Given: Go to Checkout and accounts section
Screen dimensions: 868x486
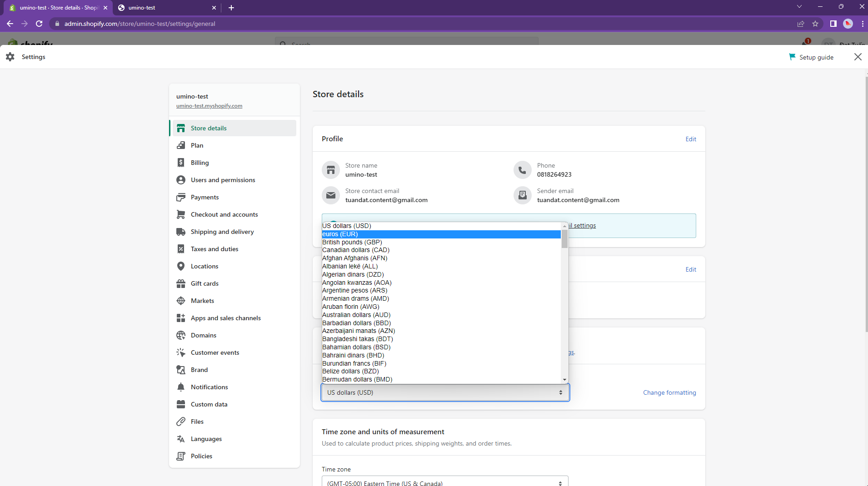Looking at the screenshot, I should coord(224,214).
